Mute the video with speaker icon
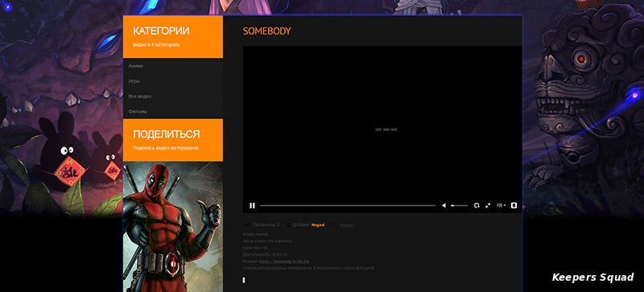 coord(444,205)
